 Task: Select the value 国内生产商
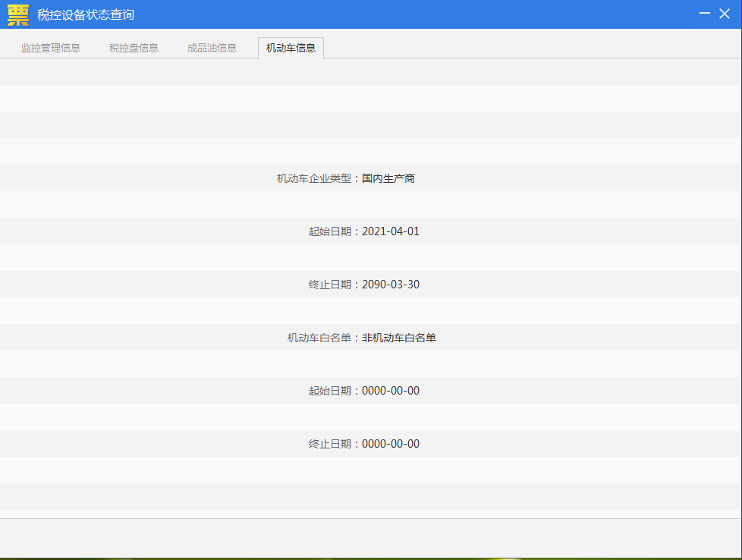[388, 178]
